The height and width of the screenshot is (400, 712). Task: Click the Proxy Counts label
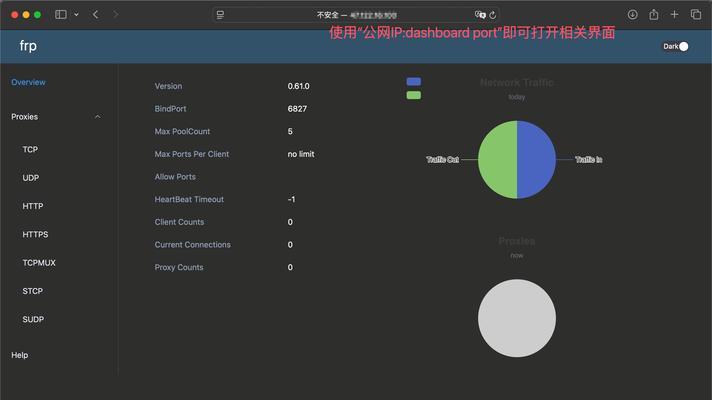point(178,267)
